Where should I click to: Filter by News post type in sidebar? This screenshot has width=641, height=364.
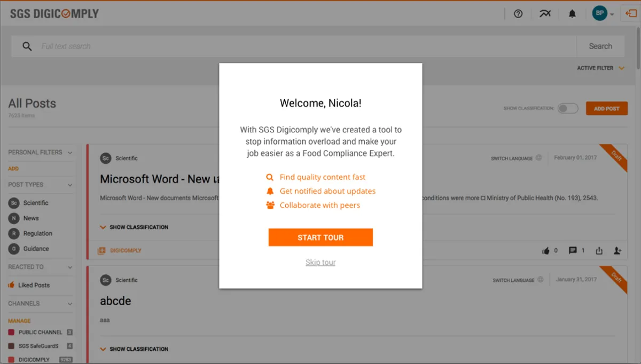pyautogui.click(x=14, y=218)
